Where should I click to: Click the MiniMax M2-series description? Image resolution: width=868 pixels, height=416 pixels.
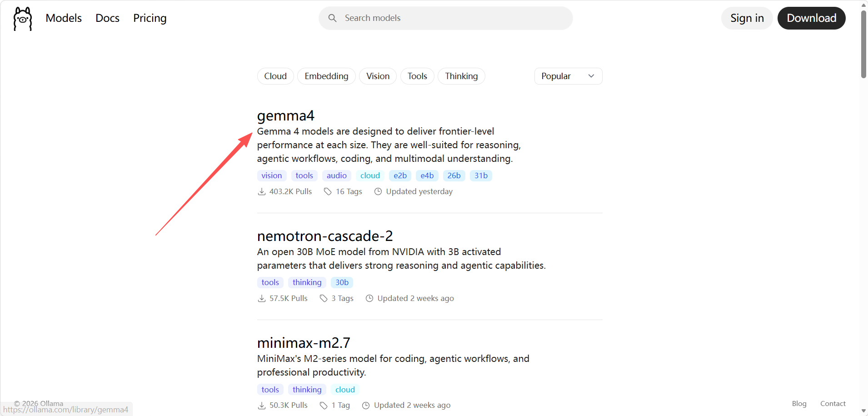pos(393,366)
